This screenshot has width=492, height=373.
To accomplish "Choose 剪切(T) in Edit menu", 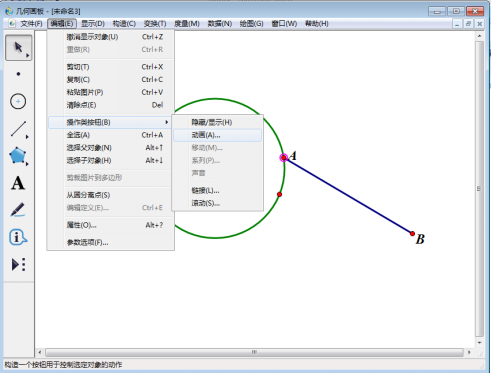I will (111, 67).
